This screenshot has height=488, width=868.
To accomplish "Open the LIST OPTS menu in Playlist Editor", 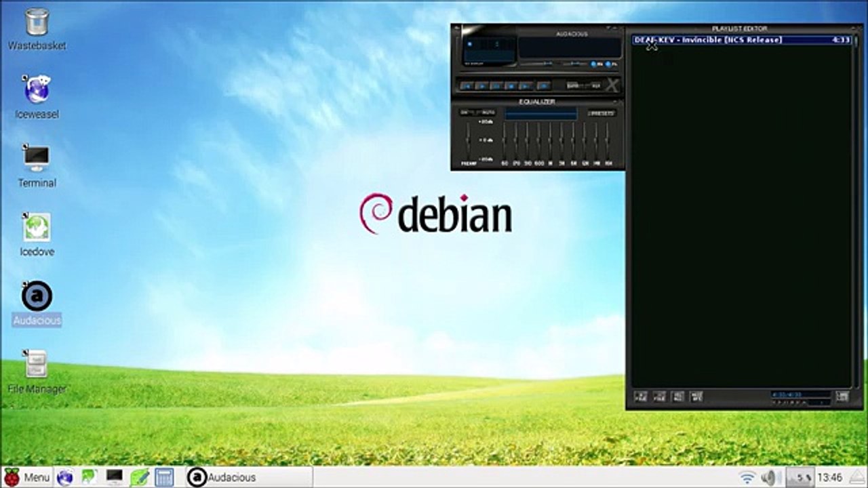I will [842, 396].
